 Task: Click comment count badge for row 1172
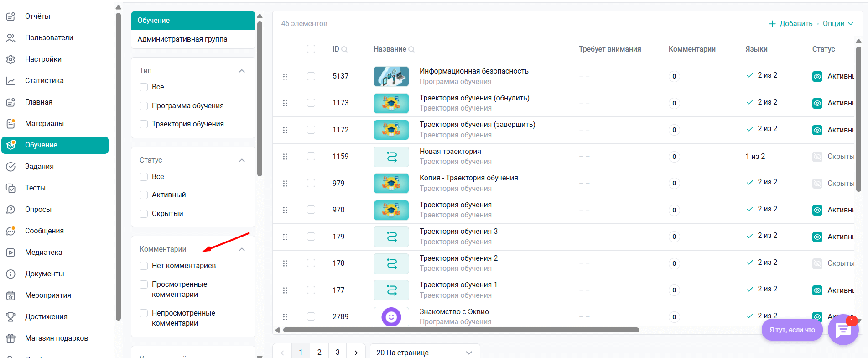coord(674,130)
